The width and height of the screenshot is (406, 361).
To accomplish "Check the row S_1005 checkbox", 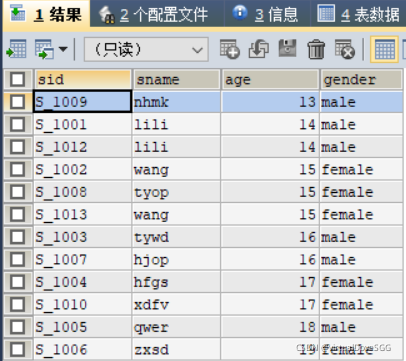I will (x=17, y=327).
